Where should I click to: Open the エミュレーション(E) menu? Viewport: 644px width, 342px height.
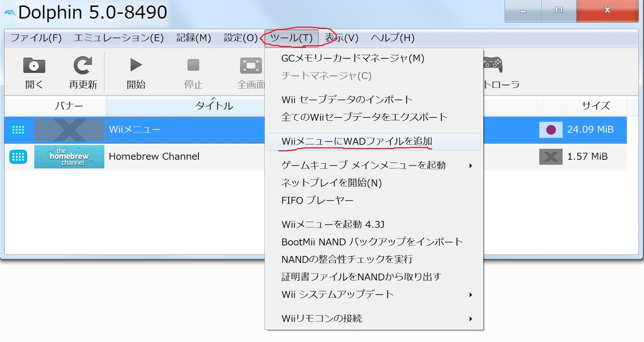[119, 38]
